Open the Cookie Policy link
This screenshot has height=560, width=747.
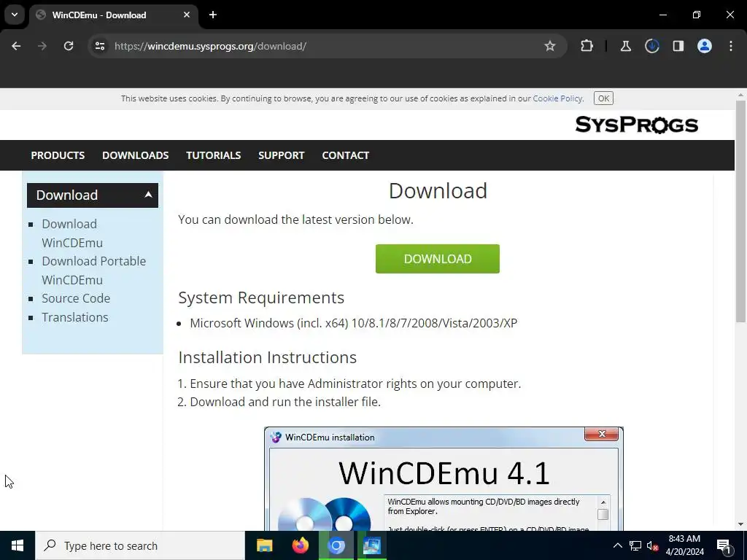pos(557,98)
